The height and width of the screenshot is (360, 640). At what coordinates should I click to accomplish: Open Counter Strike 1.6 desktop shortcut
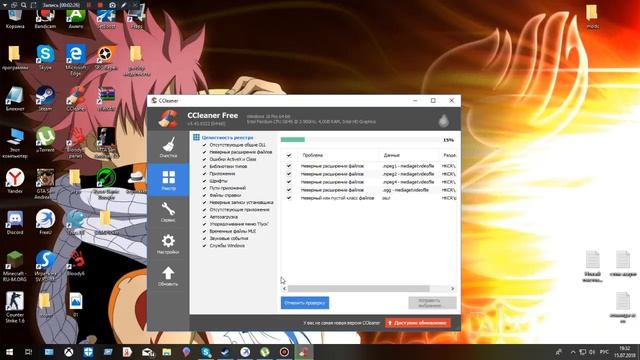[x=15, y=307]
